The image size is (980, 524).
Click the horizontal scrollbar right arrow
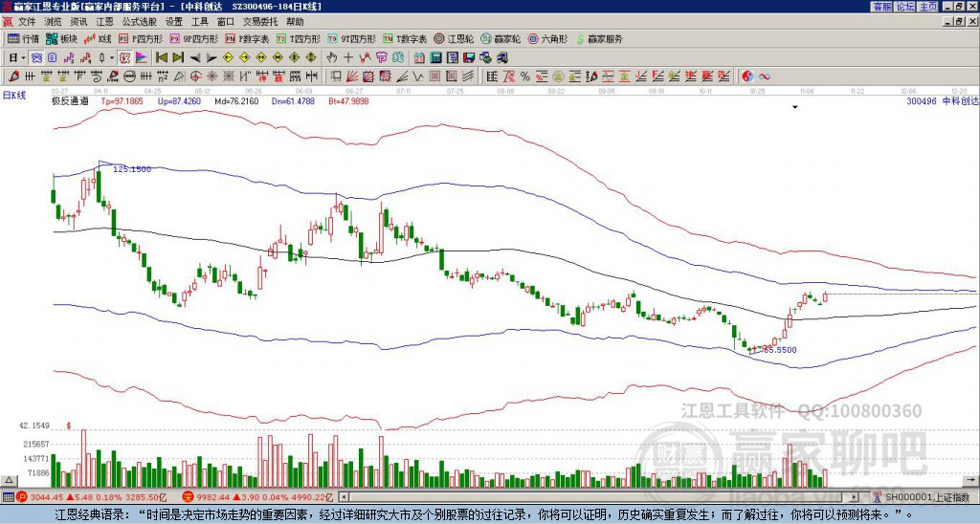[854, 497]
